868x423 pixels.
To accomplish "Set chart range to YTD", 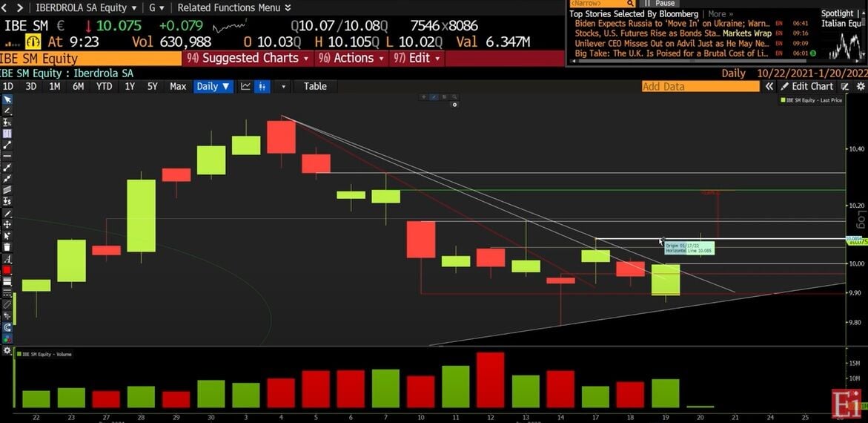I will coord(104,87).
